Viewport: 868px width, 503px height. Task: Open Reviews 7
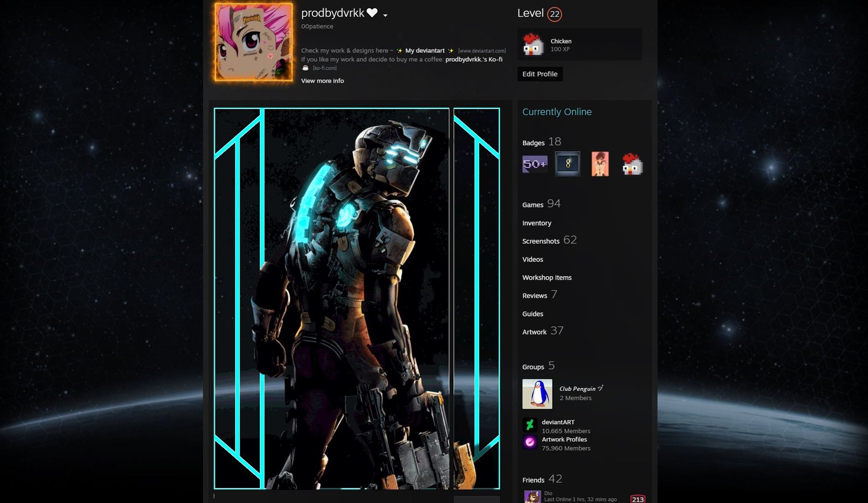(539, 295)
